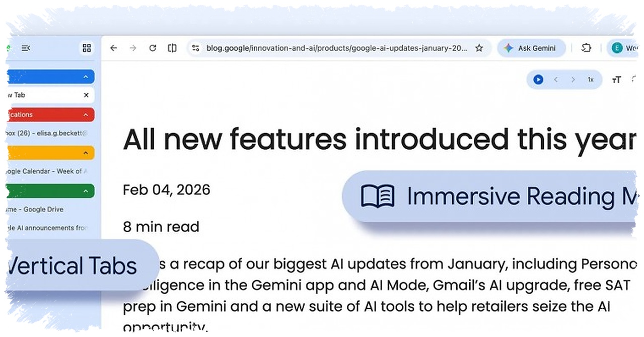
Task: Close the New Tab tab
Action: coord(86,95)
